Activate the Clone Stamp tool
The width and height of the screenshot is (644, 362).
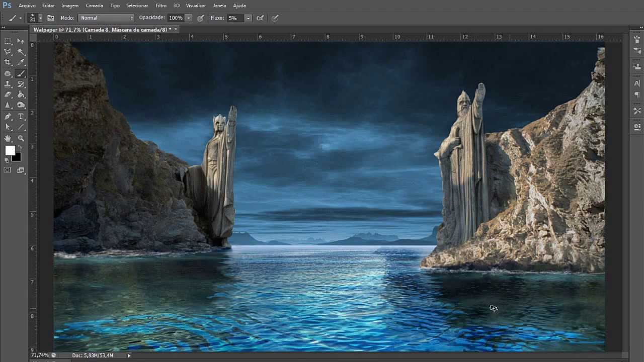[x=8, y=84]
